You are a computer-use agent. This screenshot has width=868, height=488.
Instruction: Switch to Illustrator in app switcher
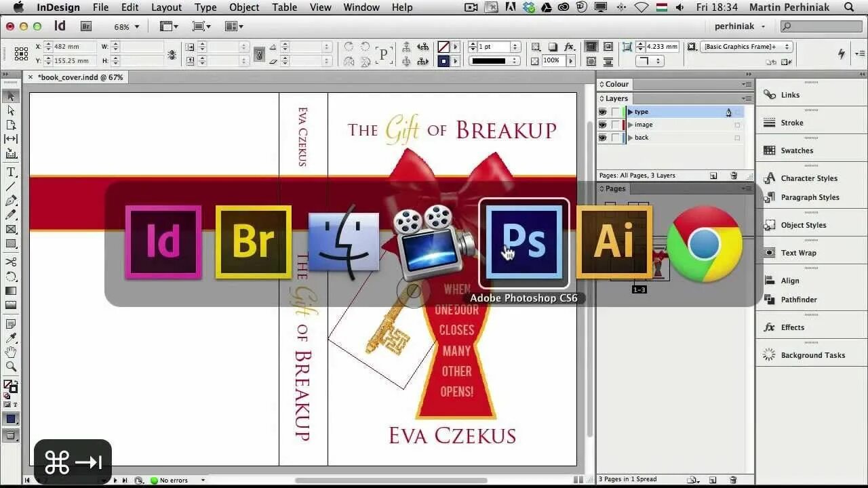pyautogui.click(x=614, y=243)
